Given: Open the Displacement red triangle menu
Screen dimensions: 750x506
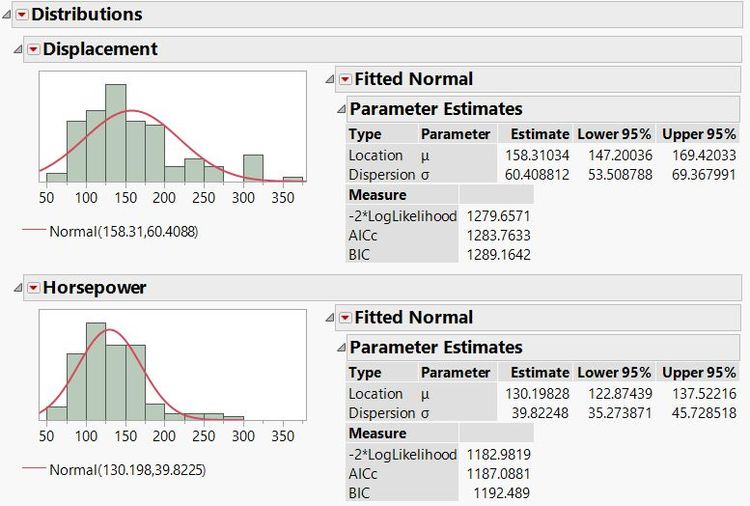Looking at the screenshot, I should coord(33,49).
